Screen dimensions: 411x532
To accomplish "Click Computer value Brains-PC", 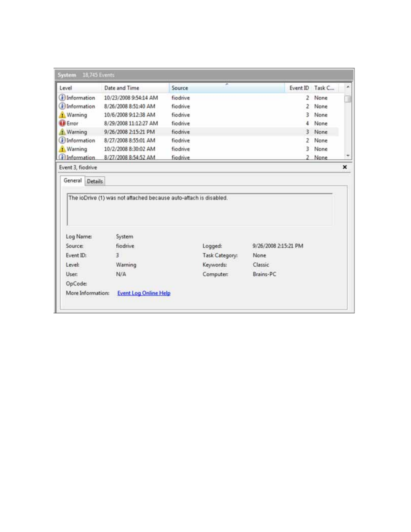I will coord(265,274).
